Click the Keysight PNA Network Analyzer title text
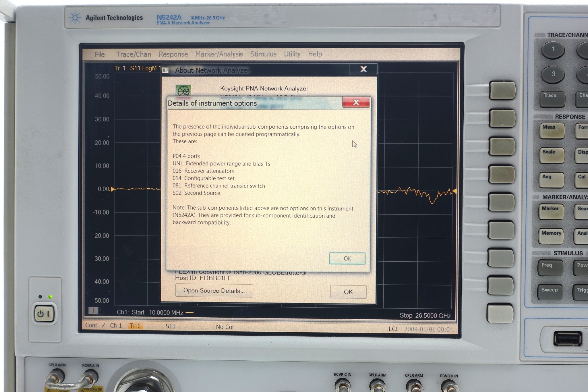 pyautogui.click(x=264, y=88)
